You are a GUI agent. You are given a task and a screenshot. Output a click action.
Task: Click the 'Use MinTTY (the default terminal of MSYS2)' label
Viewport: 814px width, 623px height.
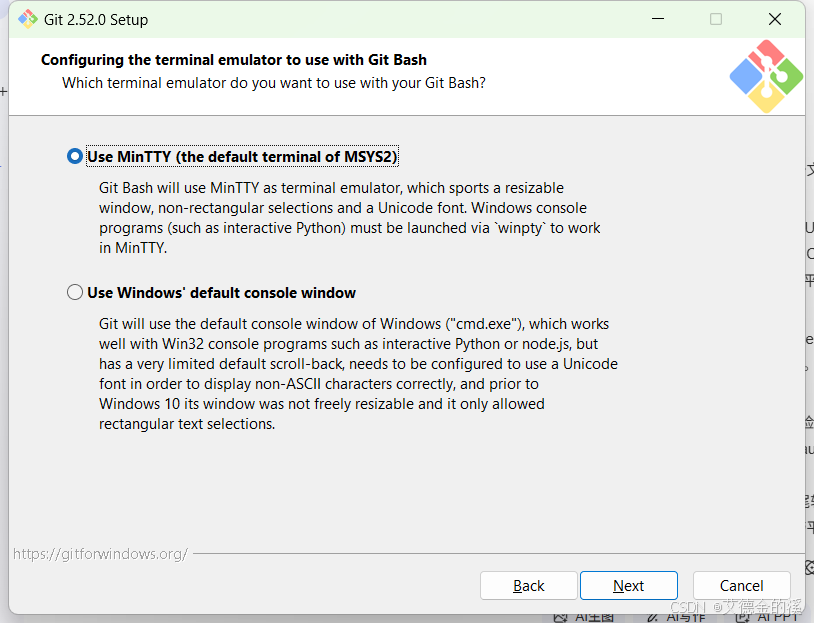click(x=242, y=156)
